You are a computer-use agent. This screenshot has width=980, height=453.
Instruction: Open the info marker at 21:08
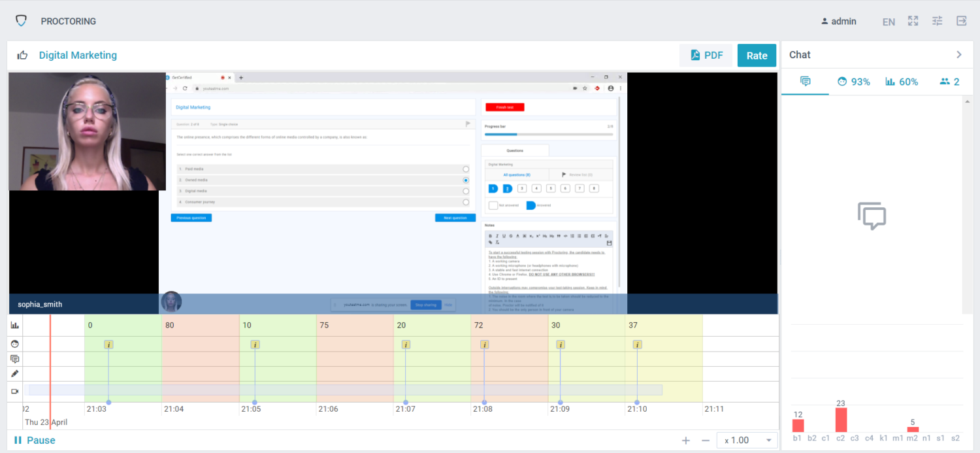click(484, 344)
